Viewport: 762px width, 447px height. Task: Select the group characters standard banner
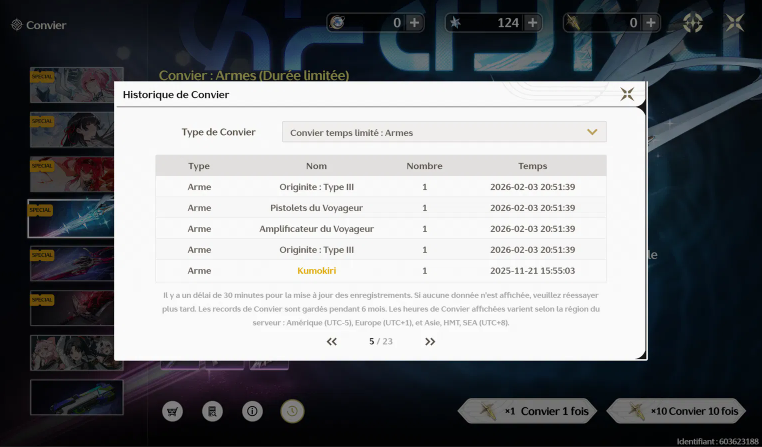pyautogui.click(x=77, y=353)
